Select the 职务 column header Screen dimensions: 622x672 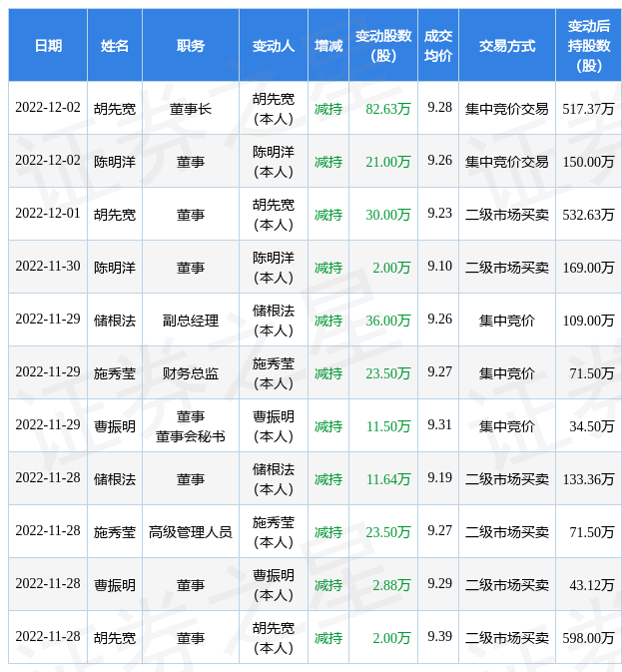pos(191,45)
